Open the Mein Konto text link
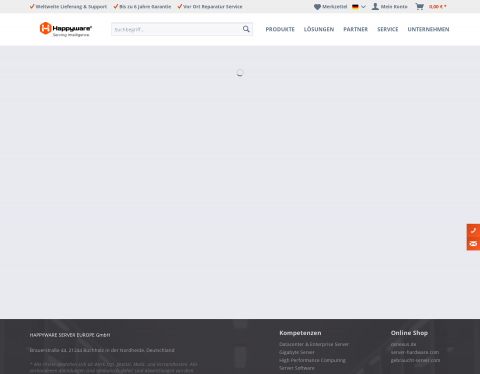Screen dimensions: 480x374 point(394,7)
